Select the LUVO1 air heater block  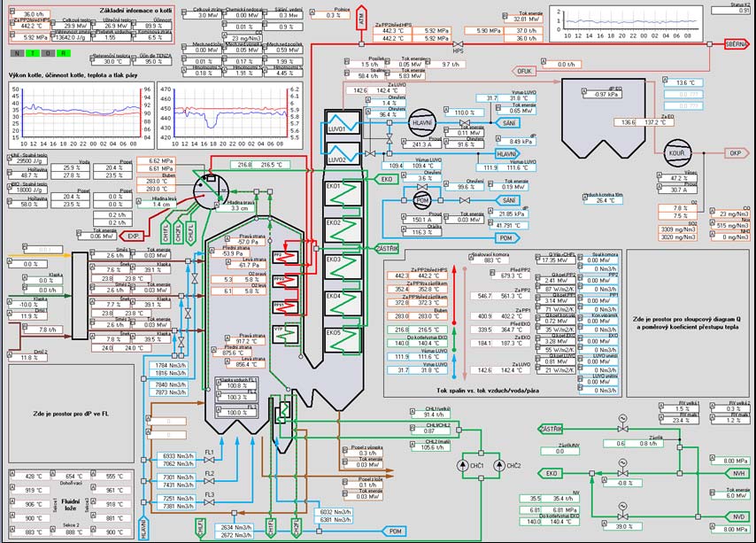click(343, 123)
